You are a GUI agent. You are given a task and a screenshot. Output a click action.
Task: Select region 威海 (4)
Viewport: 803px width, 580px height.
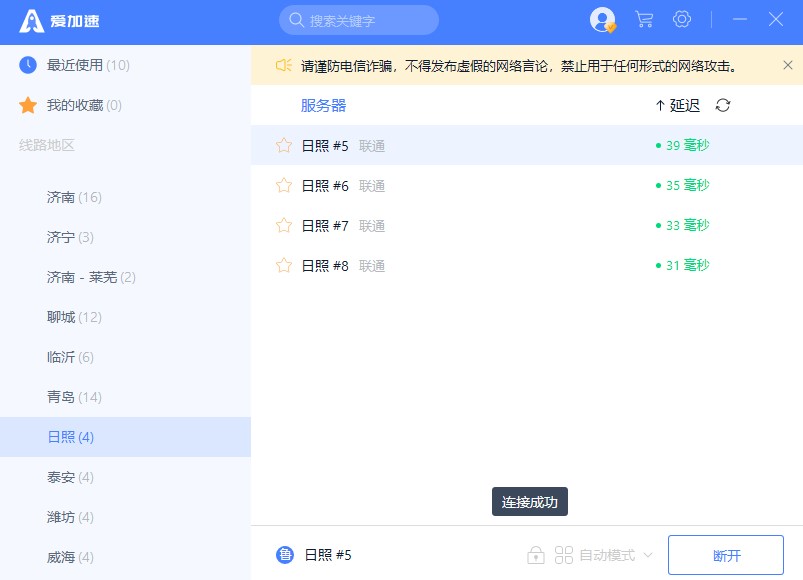[125, 556]
